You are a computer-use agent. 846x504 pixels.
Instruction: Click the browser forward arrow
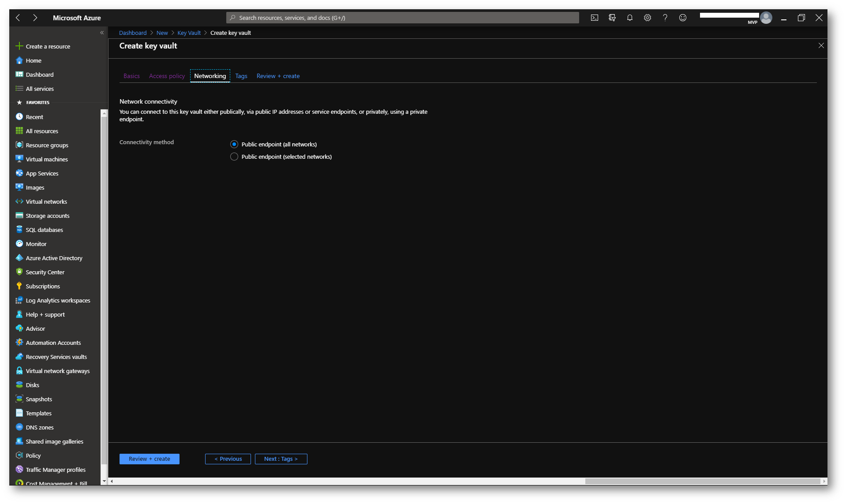[x=35, y=18]
